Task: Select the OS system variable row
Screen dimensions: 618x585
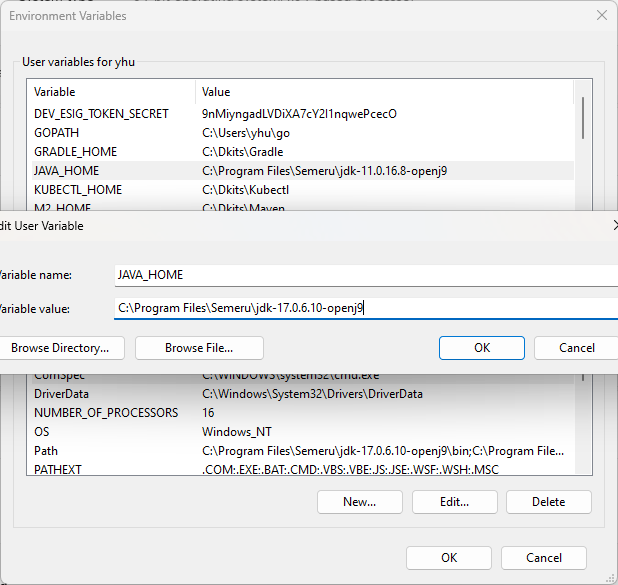Action: [303, 432]
